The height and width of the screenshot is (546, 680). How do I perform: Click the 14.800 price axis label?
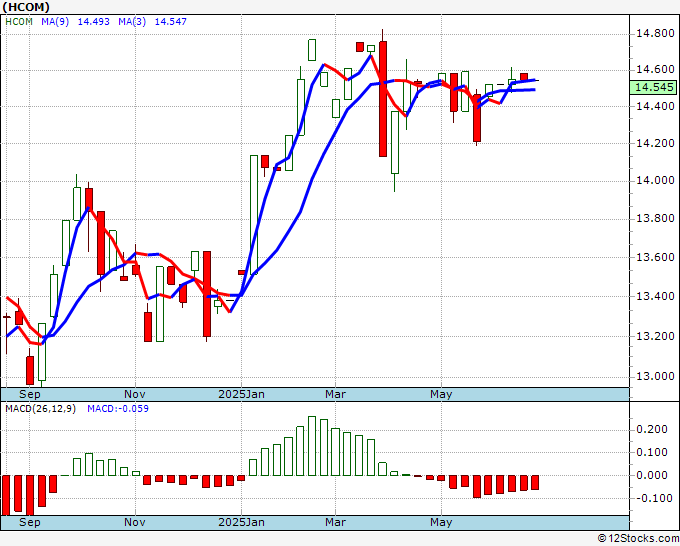click(655, 33)
